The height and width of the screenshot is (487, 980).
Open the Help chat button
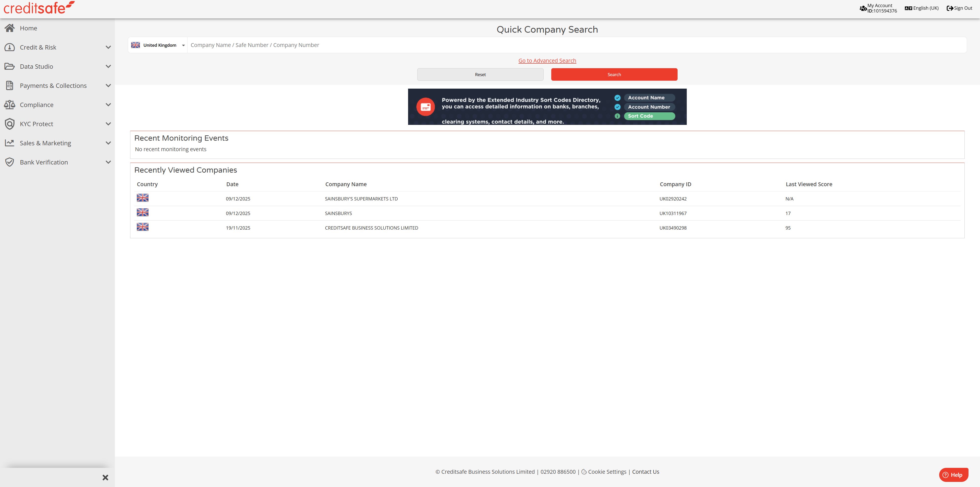click(953, 475)
